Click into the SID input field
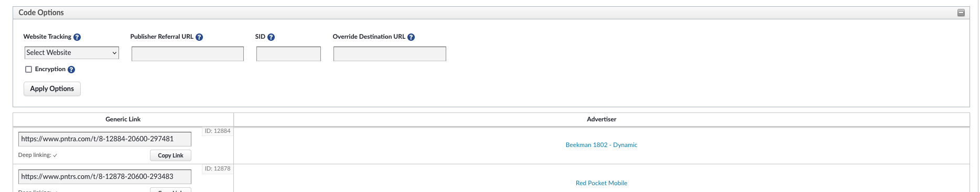Image resolution: width=980 pixels, height=192 pixels. tap(288, 54)
